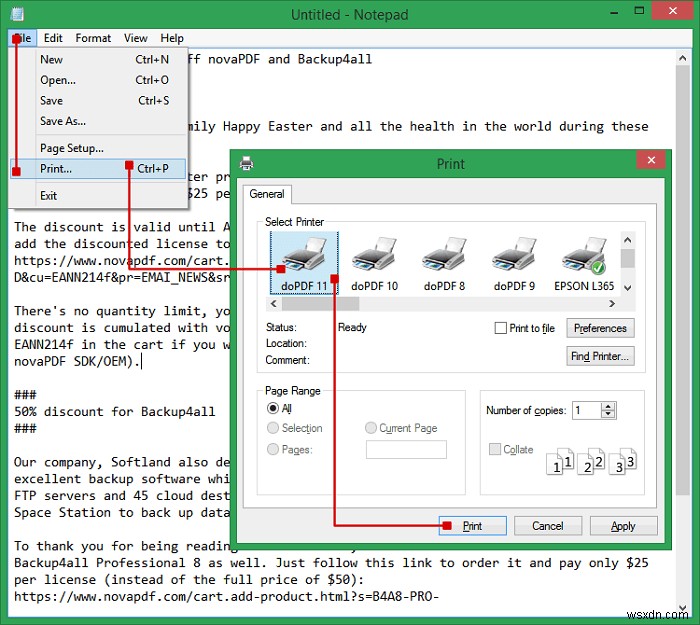The height and width of the screenshot is (625, 700).
Task: Click the printer list vertical scrollbar thumb
Action: pos(628,259)
